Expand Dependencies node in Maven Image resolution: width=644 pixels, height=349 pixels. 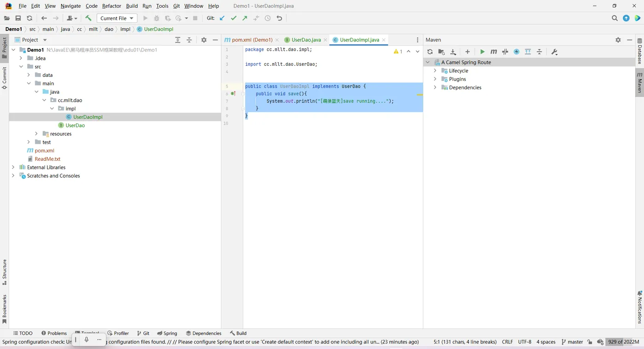pyautogui.click(x=435, y=87)
